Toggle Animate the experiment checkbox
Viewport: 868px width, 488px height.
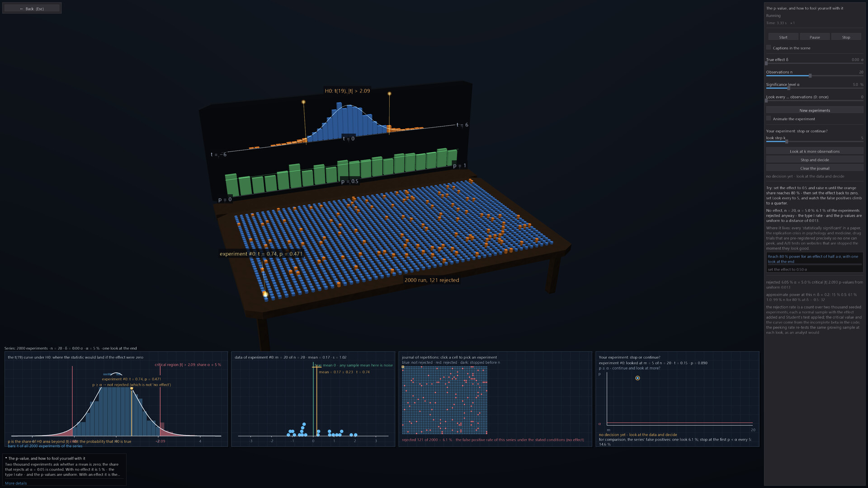pyautogui.click(x=769, y=118)
